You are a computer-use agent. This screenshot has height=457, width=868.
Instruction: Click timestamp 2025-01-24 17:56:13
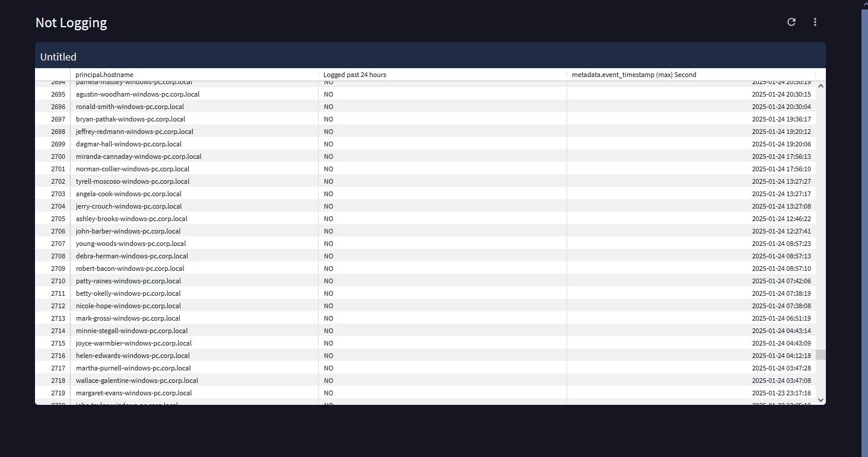tap(781, 156)
